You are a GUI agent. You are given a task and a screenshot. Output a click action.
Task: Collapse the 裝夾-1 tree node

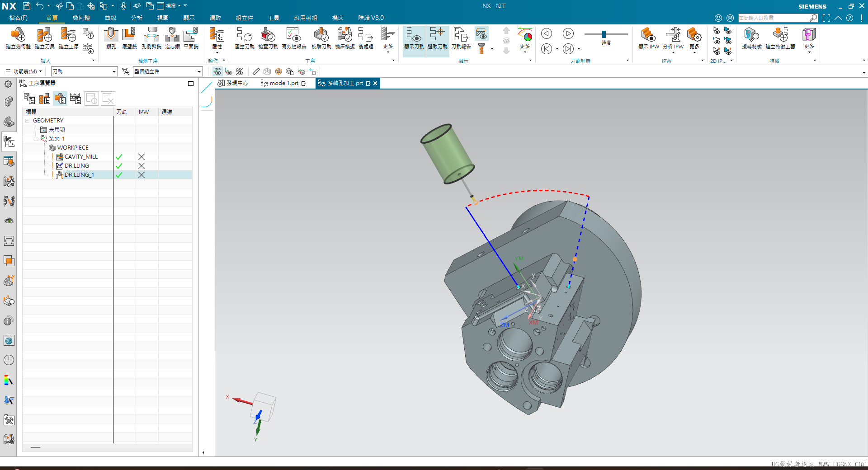point(36,139)
